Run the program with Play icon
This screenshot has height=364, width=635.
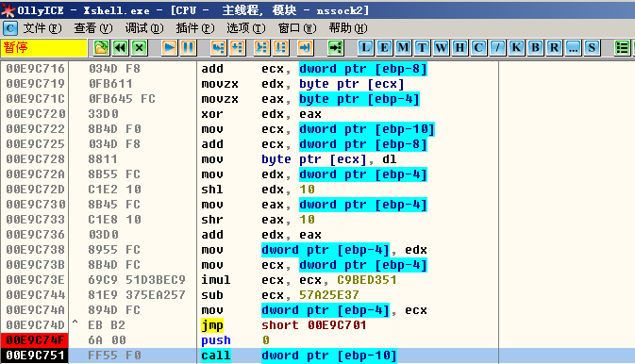pyautogui.click(x=169, y=48)
